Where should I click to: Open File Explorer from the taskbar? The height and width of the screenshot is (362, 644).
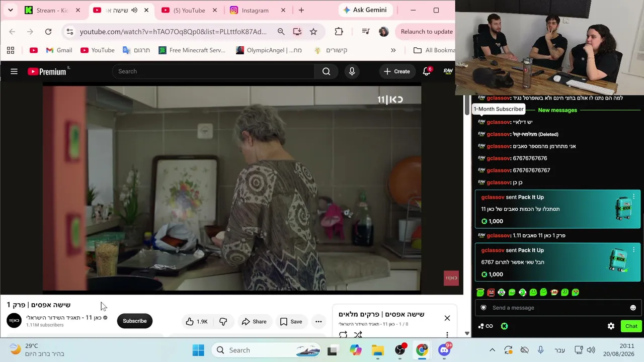coord(377,350)
